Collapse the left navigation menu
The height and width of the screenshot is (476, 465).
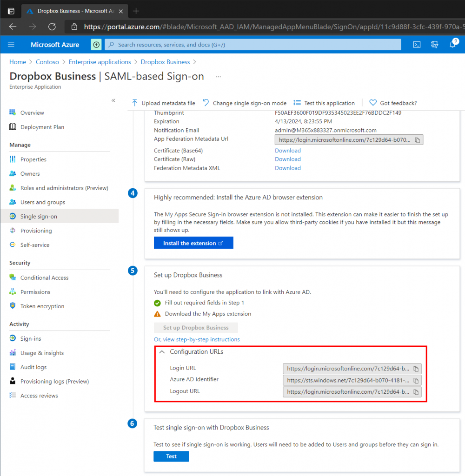113,100
